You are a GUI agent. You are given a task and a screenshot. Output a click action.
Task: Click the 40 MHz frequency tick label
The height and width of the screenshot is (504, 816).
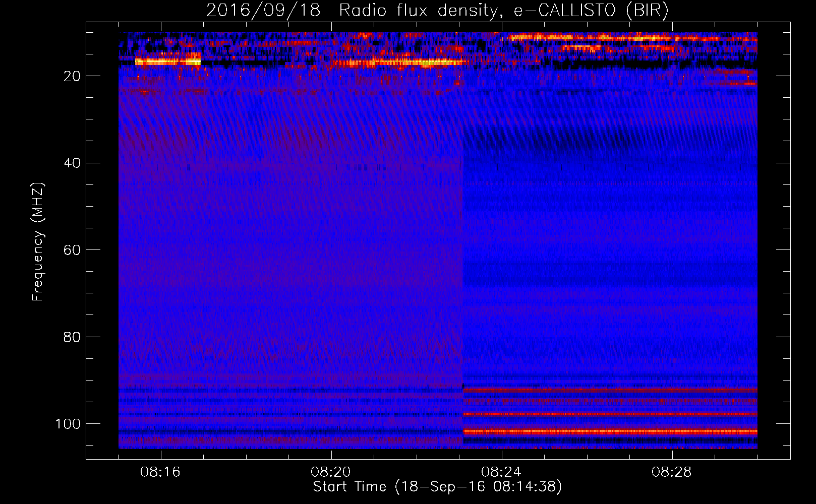tap(72, 163)
